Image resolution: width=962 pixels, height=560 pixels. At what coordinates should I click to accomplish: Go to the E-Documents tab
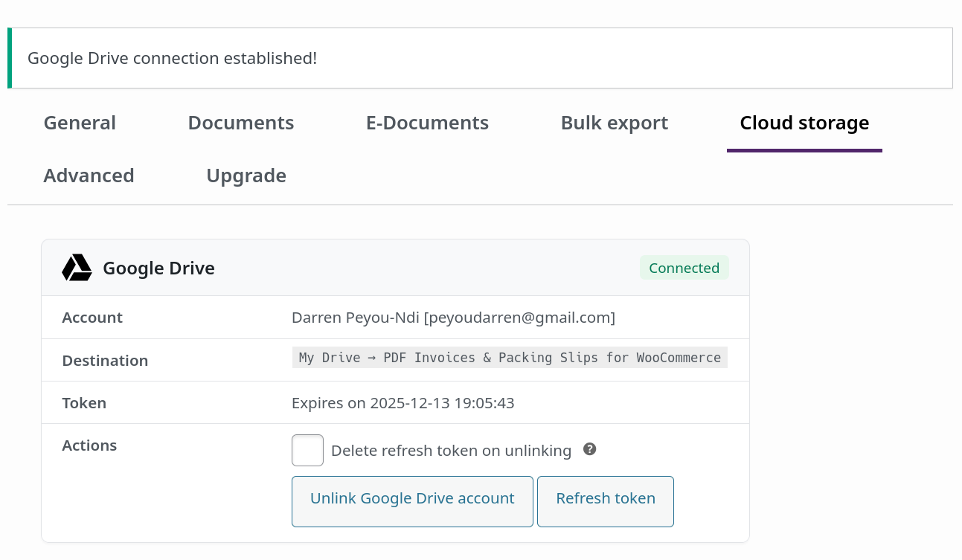[427, 123]
